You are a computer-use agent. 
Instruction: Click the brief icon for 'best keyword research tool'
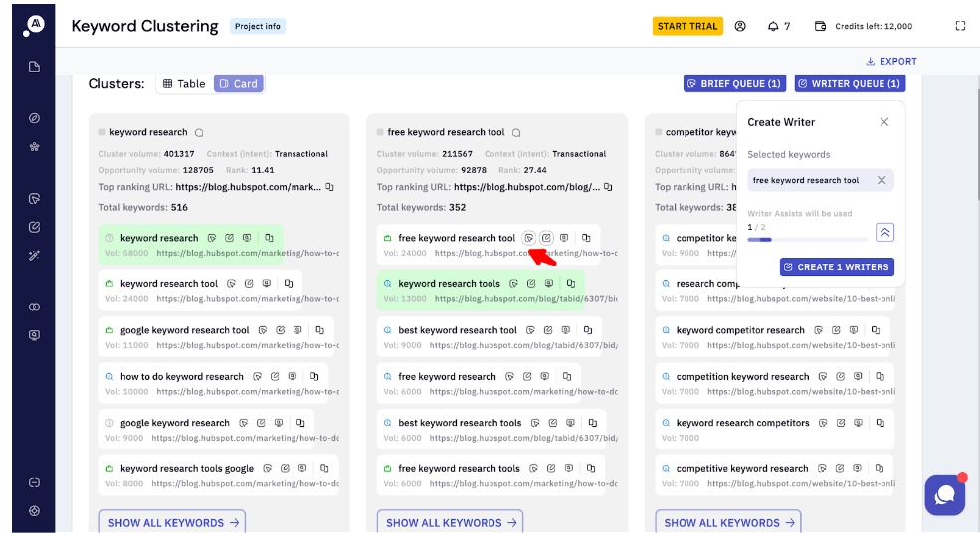pos(530,330)
